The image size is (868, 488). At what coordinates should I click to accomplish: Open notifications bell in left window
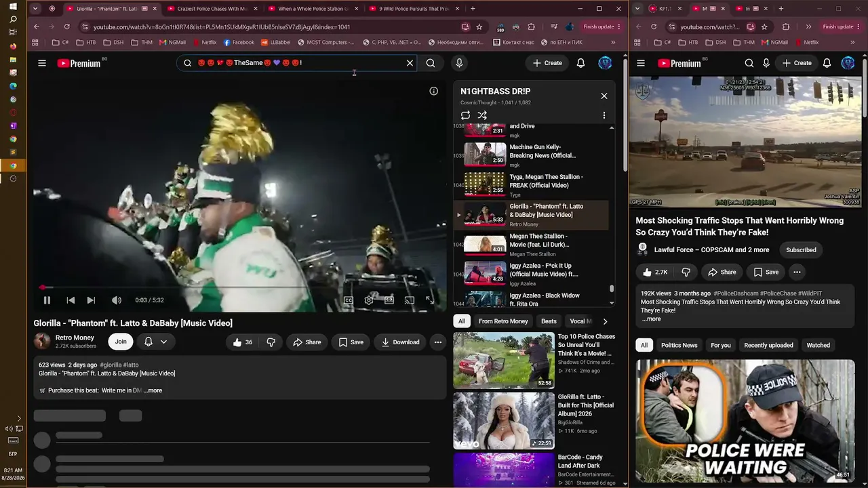(x=580, y=63)
